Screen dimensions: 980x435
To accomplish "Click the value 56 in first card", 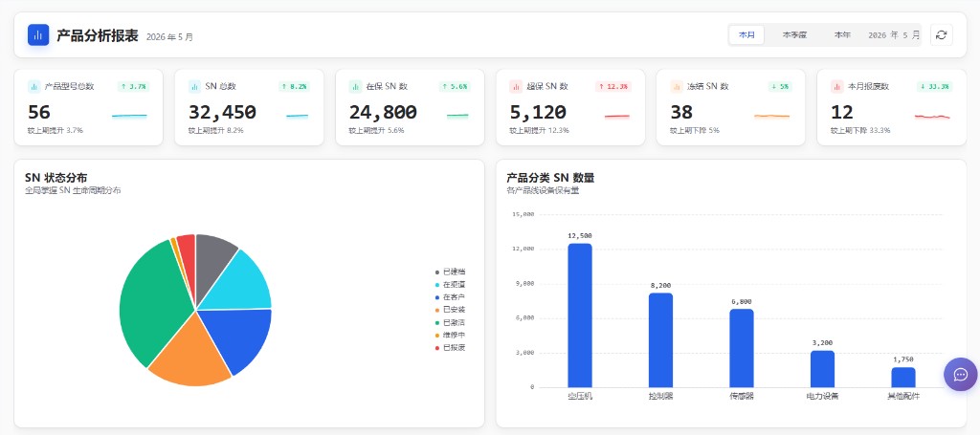I will [x=38, y=113].
